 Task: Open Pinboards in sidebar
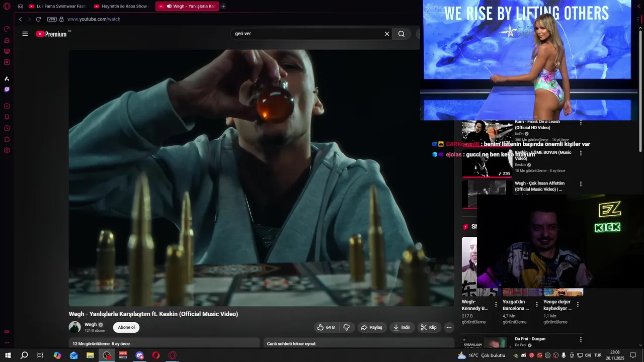coord(7,117)
